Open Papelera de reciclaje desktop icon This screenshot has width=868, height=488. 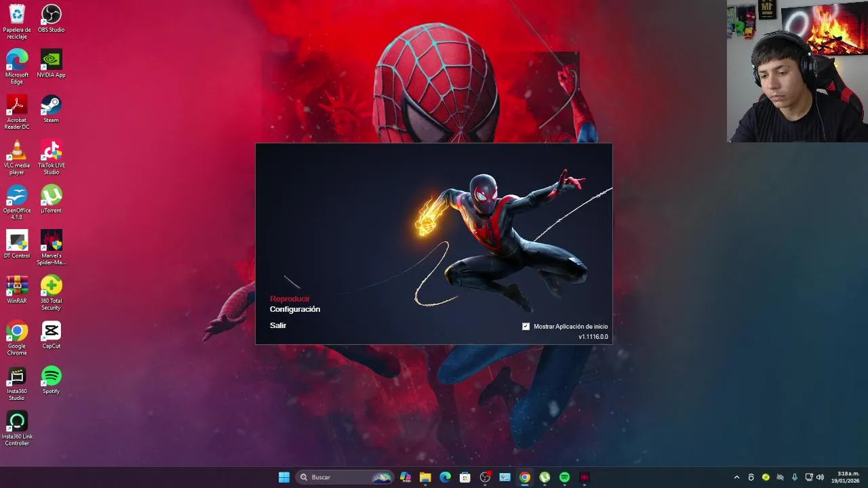(17, 22)
